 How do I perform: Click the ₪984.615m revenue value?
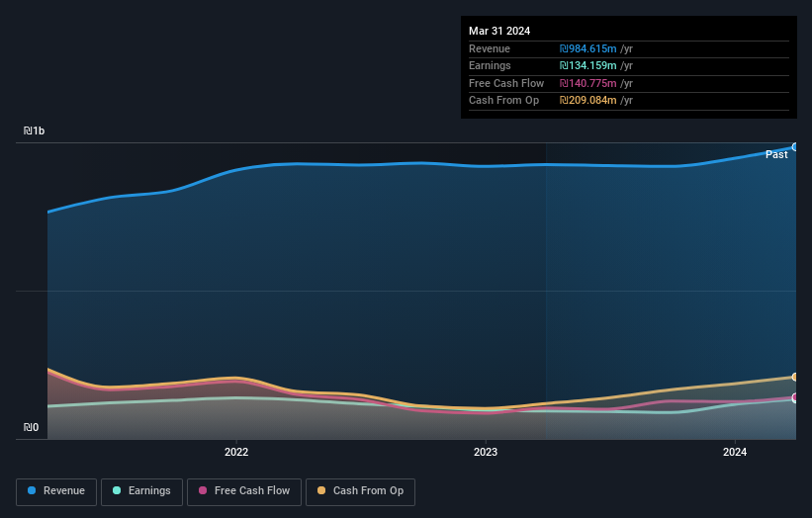coord(587,48)
